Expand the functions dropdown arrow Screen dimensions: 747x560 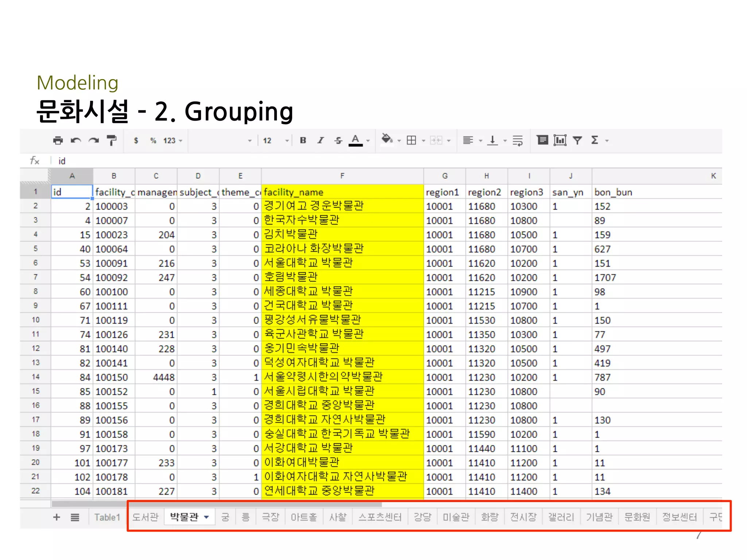click(x=607, y=141)
